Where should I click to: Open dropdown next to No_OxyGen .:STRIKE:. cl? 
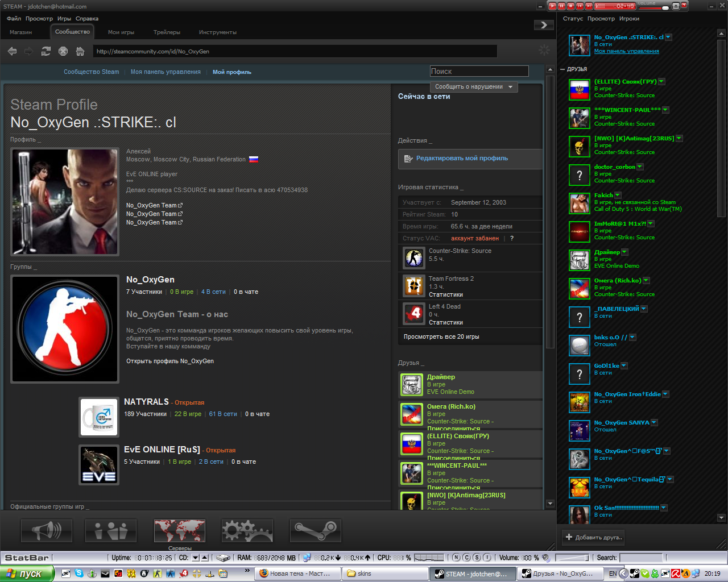pos(668,37)
